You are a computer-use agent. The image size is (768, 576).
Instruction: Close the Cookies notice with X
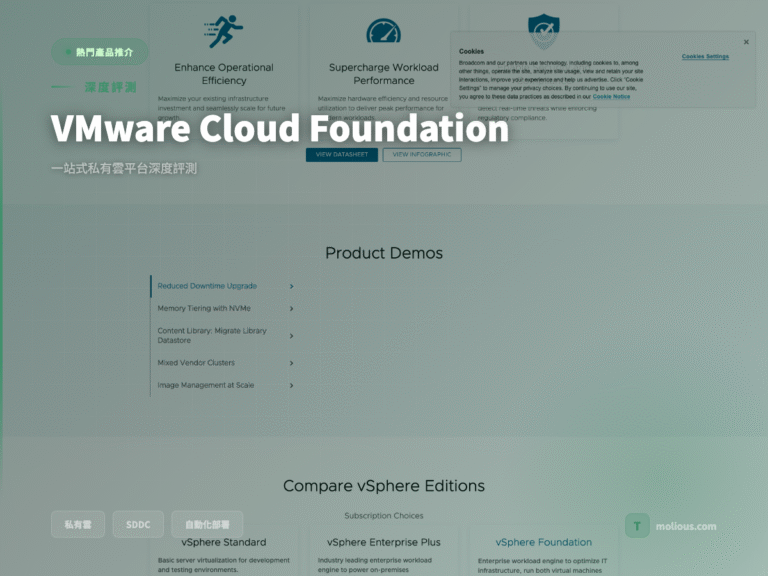746,42
